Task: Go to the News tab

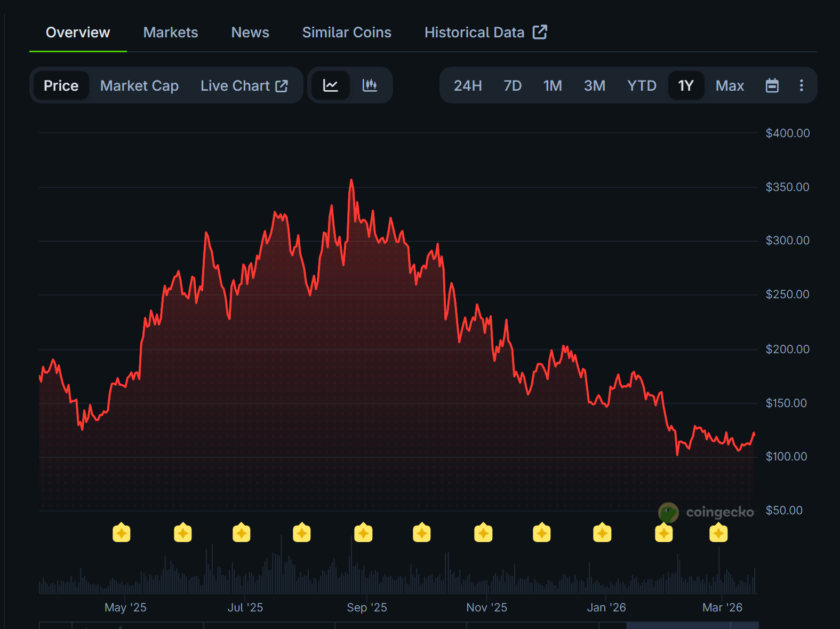Action: (x=250, y=33)
